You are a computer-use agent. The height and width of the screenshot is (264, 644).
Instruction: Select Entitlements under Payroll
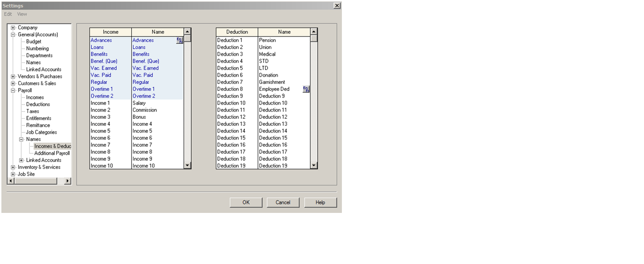pos(39,118)
